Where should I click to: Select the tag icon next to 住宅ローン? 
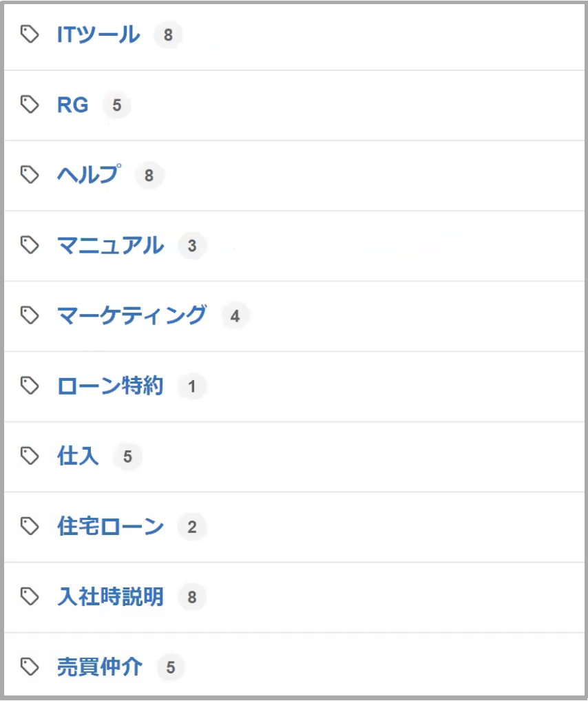(30, 527)
